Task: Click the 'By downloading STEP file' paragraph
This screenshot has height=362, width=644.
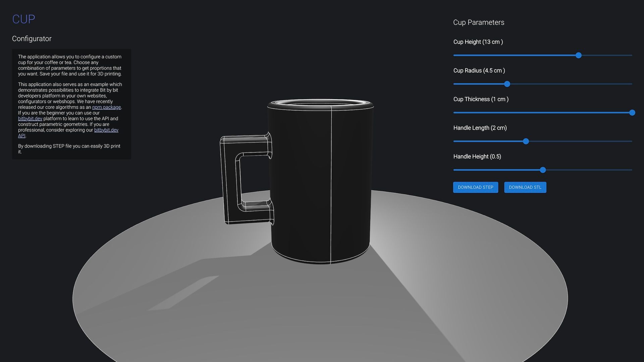Action: [x=69, y=149]
